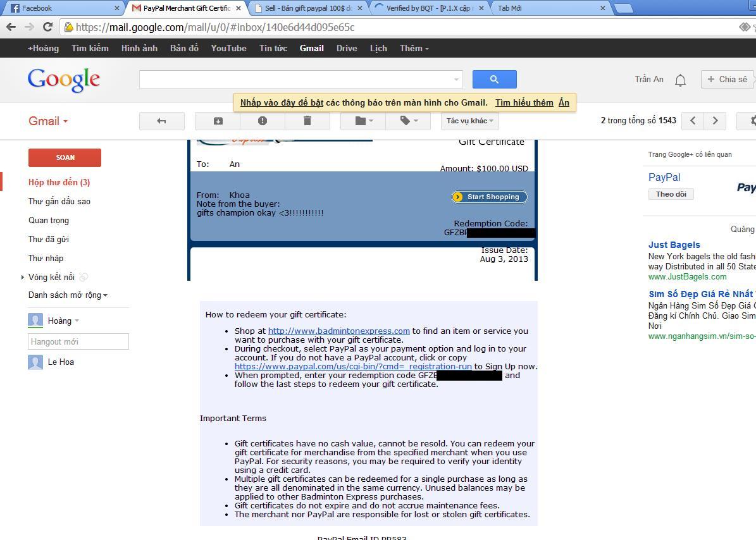Click the Le Hoa avatar in chat
Screen dimensions: 756x540
[x=35, y=362]
